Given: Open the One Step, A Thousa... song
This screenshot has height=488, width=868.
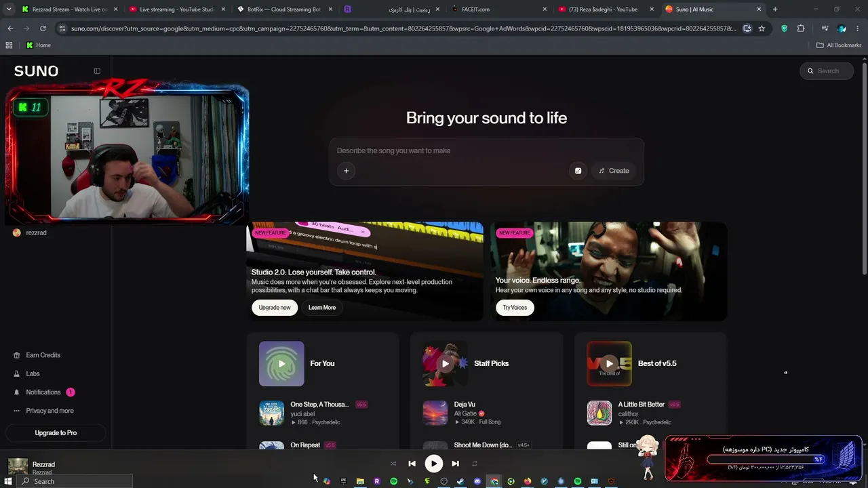Looking at the screenshot, I should (319, 405).
